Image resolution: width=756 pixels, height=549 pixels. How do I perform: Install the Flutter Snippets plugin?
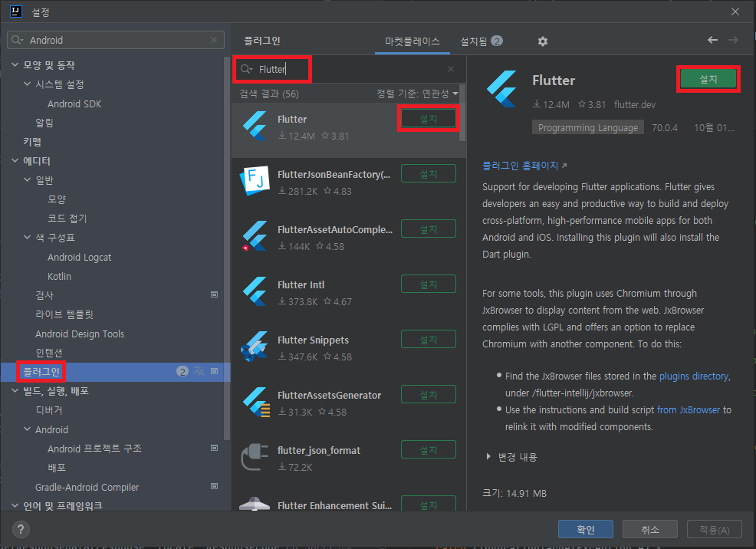click(x=428, y=340)
